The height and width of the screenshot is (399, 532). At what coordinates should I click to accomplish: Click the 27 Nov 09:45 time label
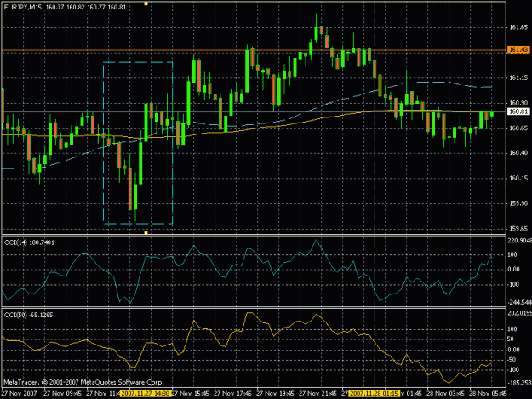pos(62,394)
